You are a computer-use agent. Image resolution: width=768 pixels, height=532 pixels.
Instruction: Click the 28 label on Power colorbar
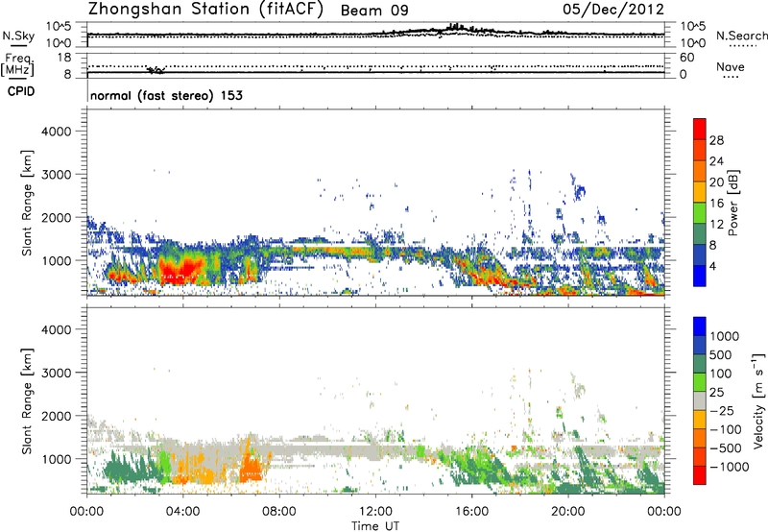(716, 140)
